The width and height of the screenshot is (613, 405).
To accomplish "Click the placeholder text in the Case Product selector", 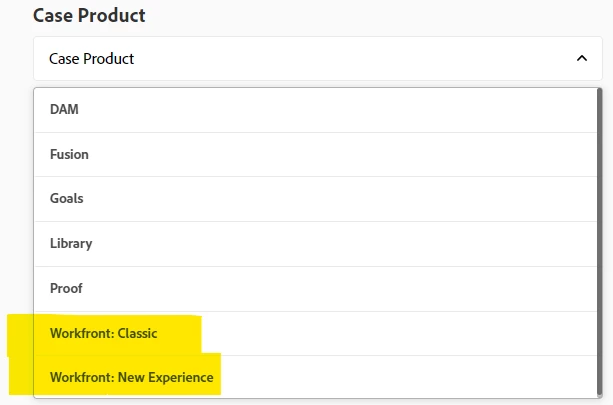I will click(91, 59).
